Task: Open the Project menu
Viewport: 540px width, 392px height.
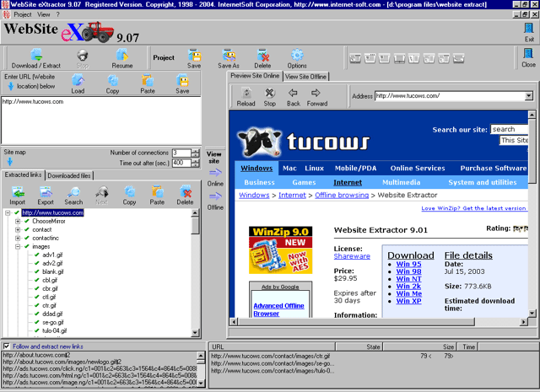Action: coord(23,14)
